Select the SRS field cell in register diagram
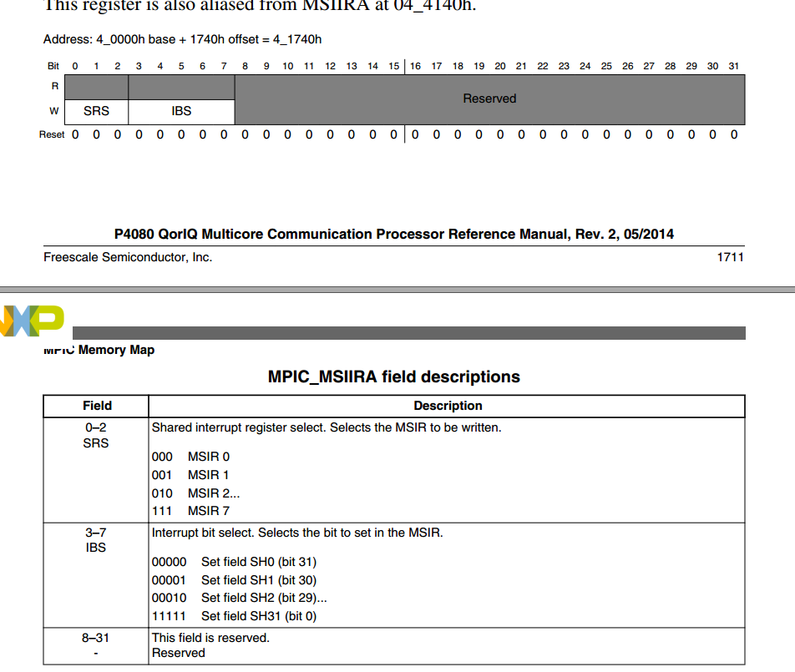Image resolution: width=795 pixels, height=672 pixels. (96, 111)
